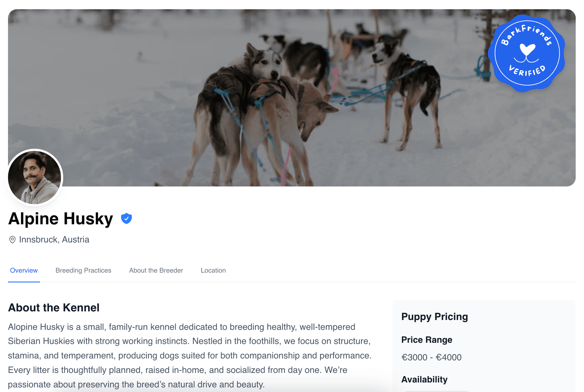
Task: Click the Availability label
Action: tap(424, 379)
